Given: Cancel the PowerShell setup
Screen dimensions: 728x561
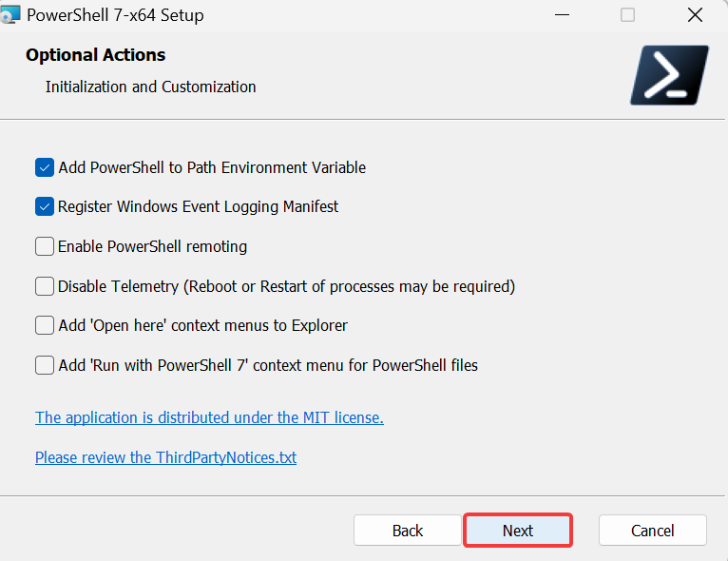Looking at the screenshot, I should (652, 531).
